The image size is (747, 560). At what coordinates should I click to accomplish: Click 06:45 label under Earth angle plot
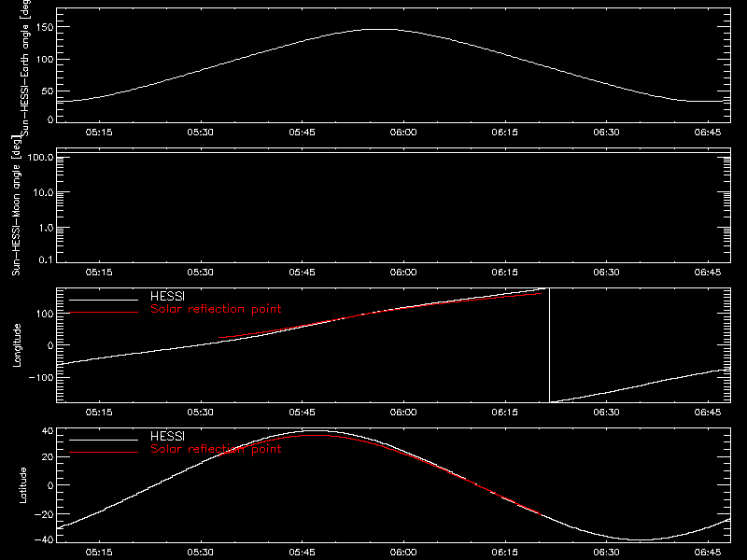[x=708, y=133]
